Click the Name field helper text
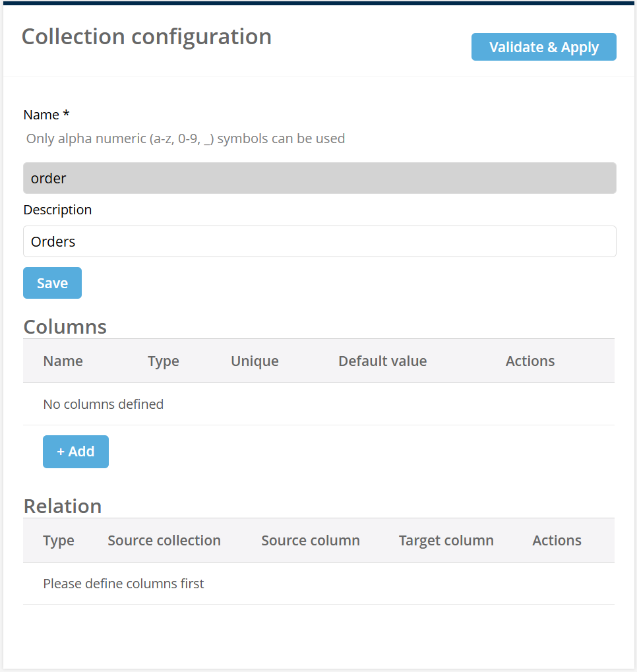This screenshot has width=637, height=672. pyautogui.click(x=185, y=138)
